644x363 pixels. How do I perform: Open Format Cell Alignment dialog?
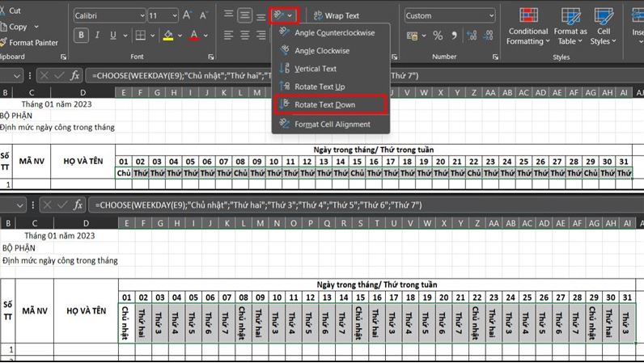pyautogui.click(x=330, y=124)
